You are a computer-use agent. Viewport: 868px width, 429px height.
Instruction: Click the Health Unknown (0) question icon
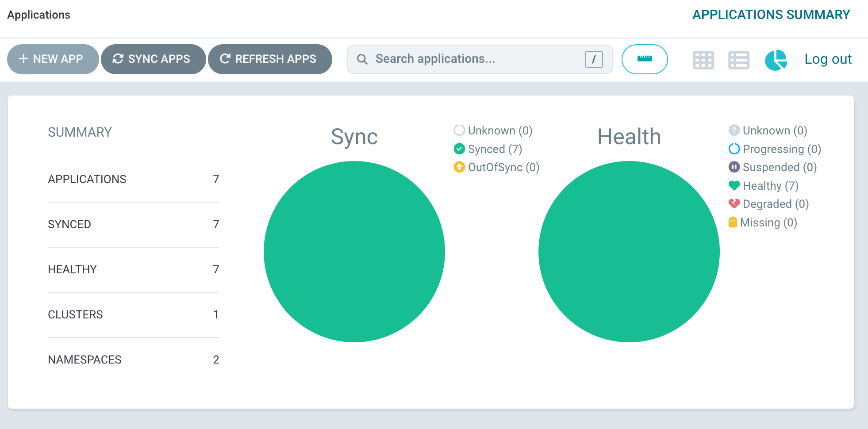point(734,130)
